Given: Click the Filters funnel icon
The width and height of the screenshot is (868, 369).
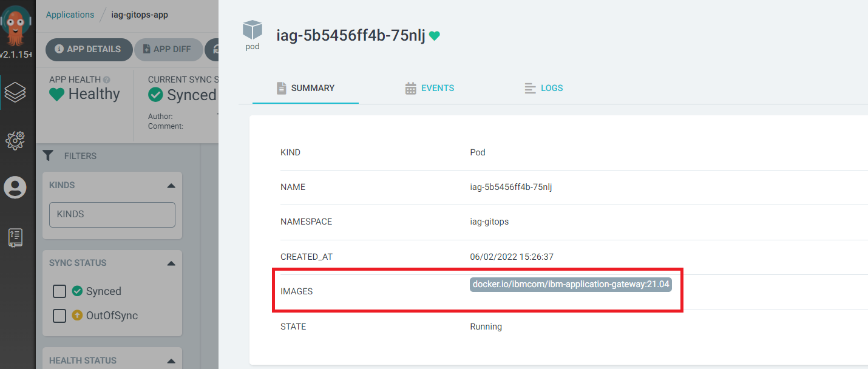Looking at the screenshot, I should [x=48, y=156].
